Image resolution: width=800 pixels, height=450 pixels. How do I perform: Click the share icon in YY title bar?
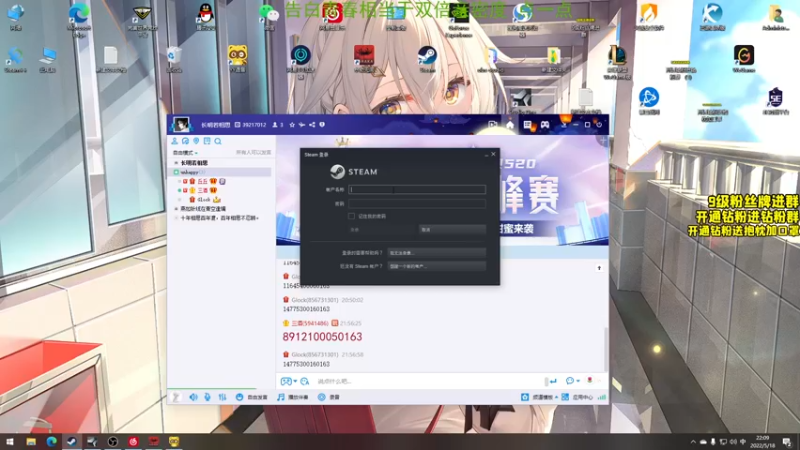click(x=312, y=124)
